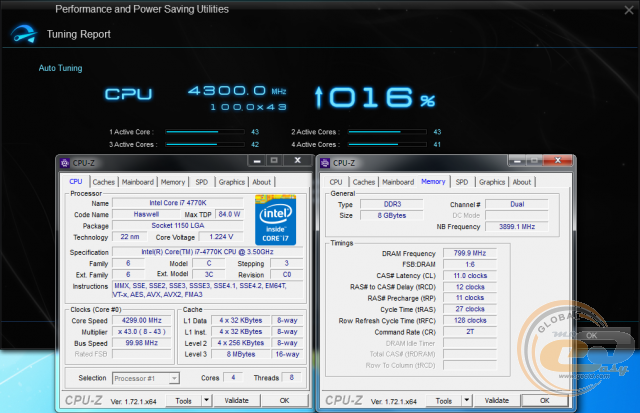Click the processor Name field Intel Core i7 4770K
Image resolution: width=640 pixels, height=413 pixels.
[x=178, y=203]
